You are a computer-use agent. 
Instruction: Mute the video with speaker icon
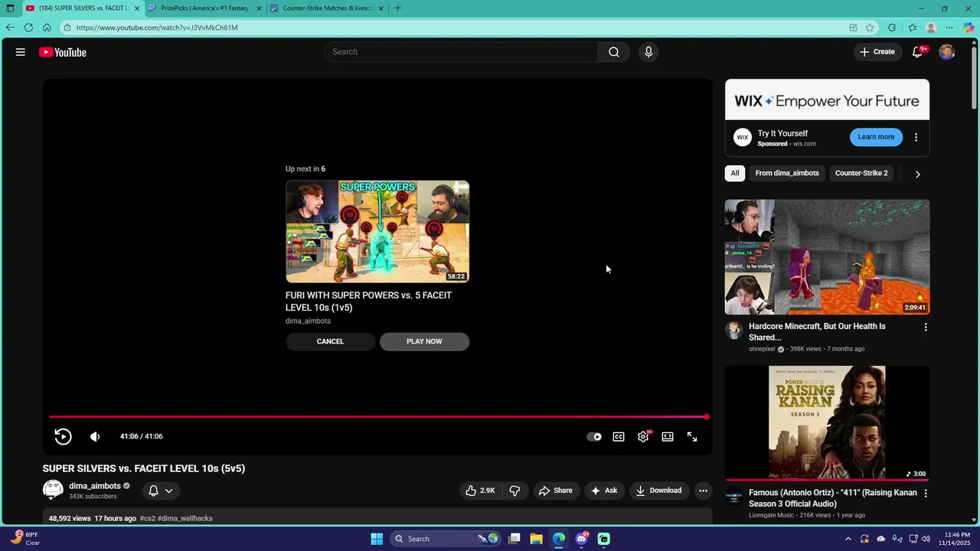[x=95, y=436]
